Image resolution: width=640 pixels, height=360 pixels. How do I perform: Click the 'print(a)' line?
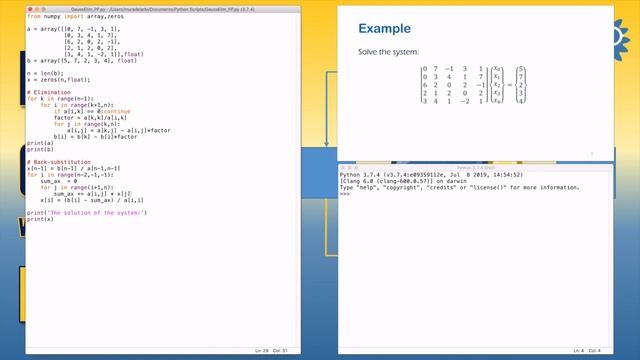40,143
